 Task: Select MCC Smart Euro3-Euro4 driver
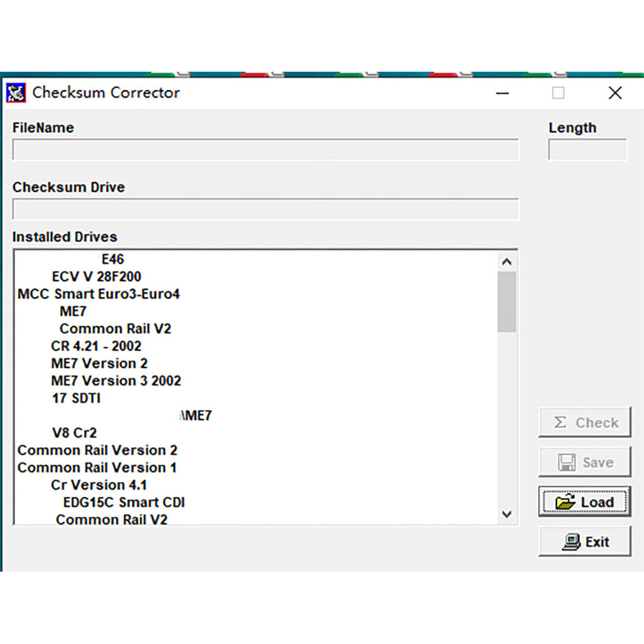[x=99, y=294]
